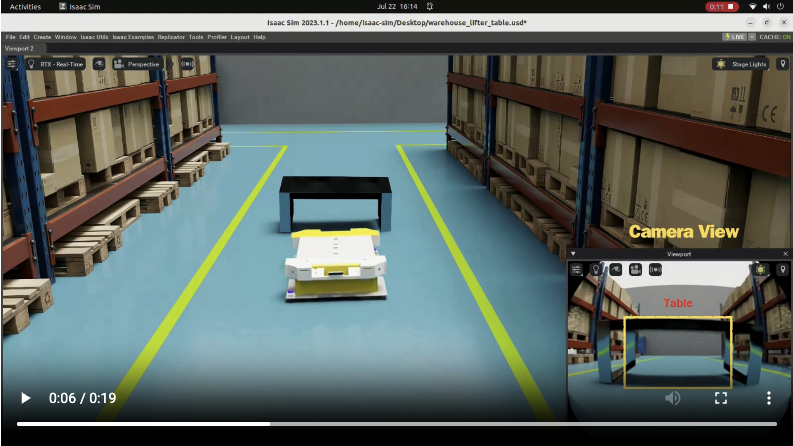Screen dimensions: 793x446
Task: Click CACHE: ON status indicator
Action: [x=775, y=37]
